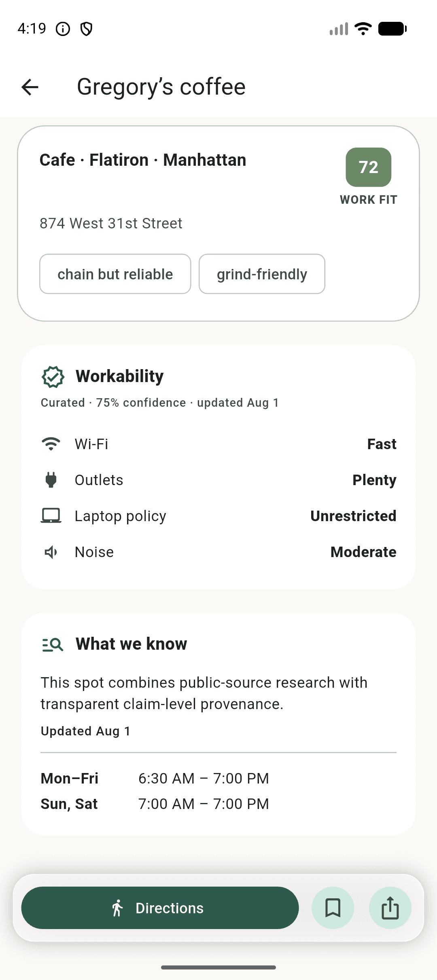Image resolution: width=437 pixels, height=980 pixels.
Task: Save spot with the bookmark icon
Action: tap(333, 908)
